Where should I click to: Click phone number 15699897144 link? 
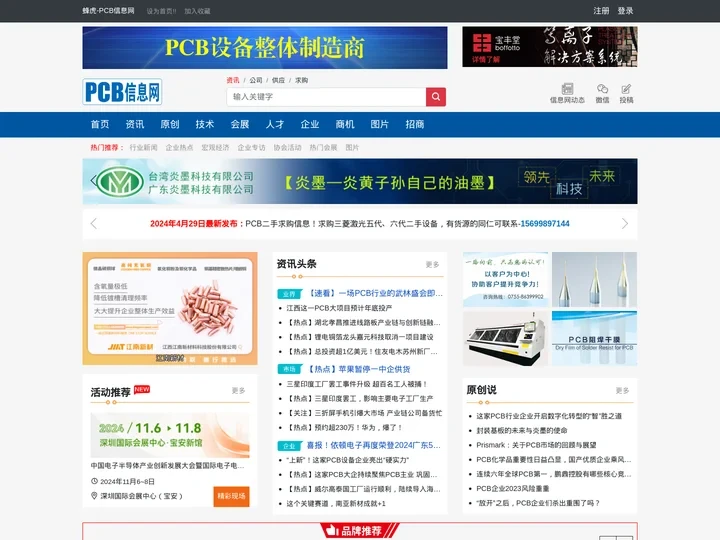(x=545, y=224)
